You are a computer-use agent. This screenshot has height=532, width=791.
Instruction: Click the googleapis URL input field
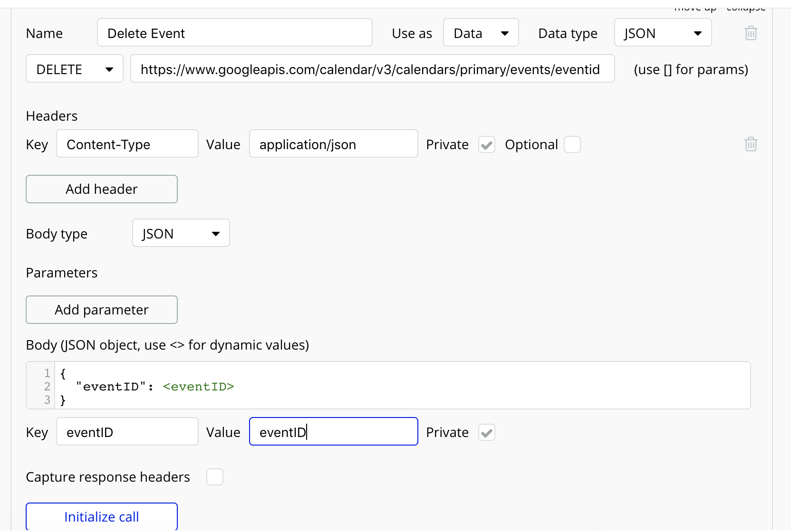click(x=372, y=69)
